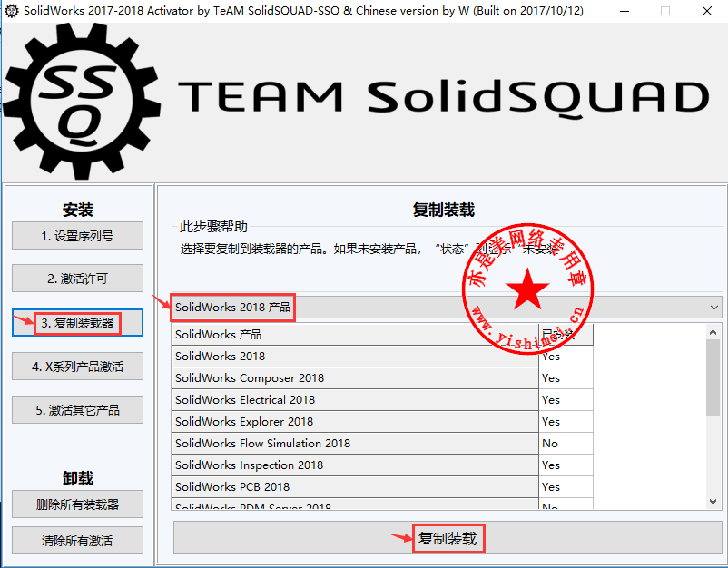This screenshot has height=568, width=728.
Task: Click Yes status for SolidWorks Composer 2018
Action: click(566, 377)
